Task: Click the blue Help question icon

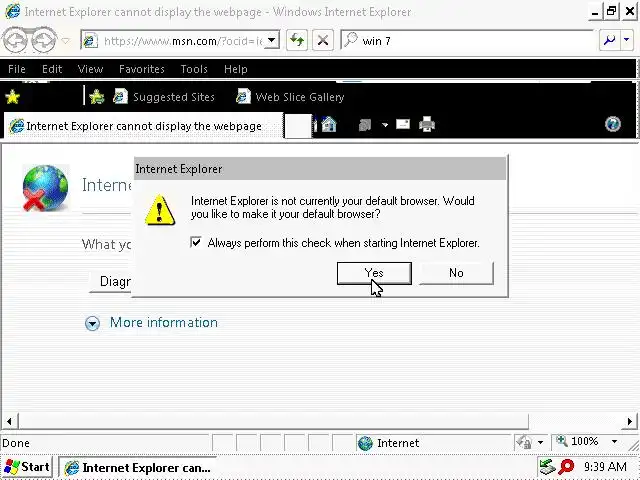Action: coord(613,124)
